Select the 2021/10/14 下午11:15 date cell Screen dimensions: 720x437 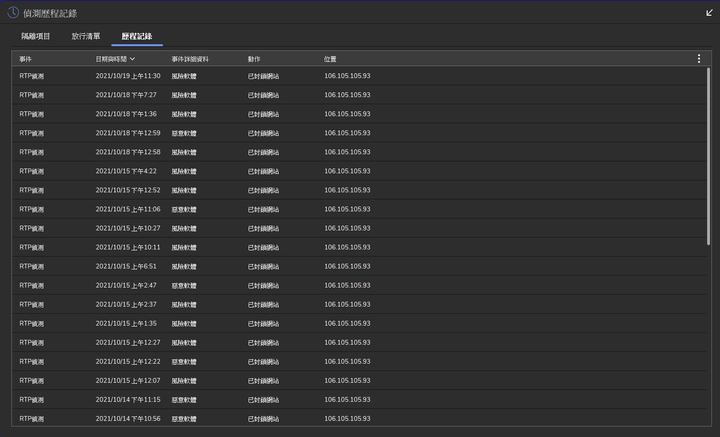[x=128, y=400]
